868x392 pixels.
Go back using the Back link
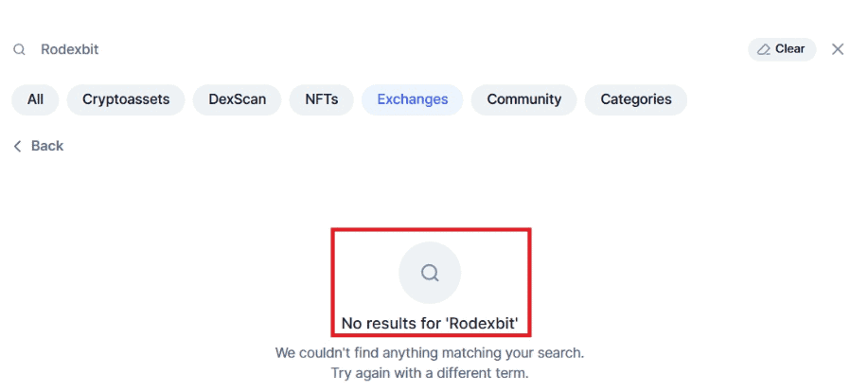(47, 146)
